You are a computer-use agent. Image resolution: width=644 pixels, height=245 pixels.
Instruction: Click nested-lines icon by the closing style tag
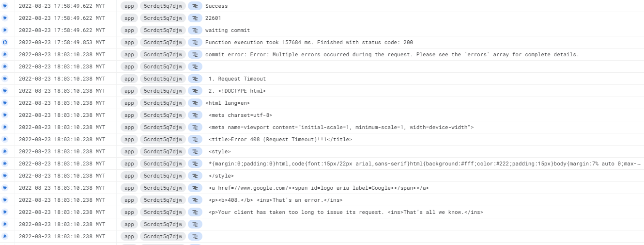click(x=195, y=176)
